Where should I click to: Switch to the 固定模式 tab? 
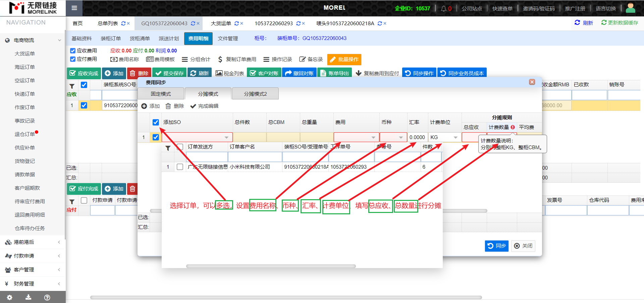tap(161, 94)
